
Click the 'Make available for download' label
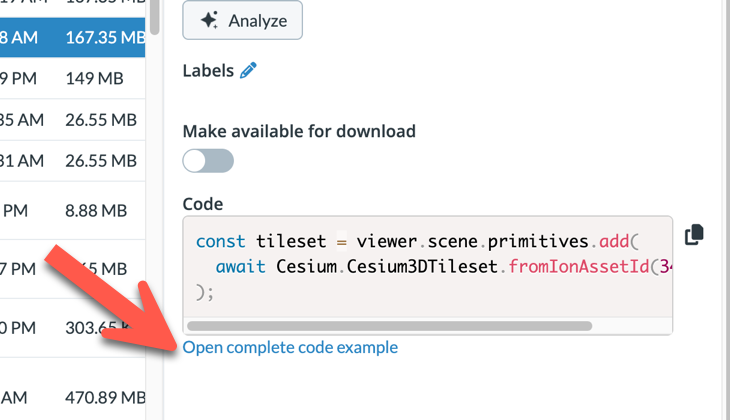tap(299, 131)
